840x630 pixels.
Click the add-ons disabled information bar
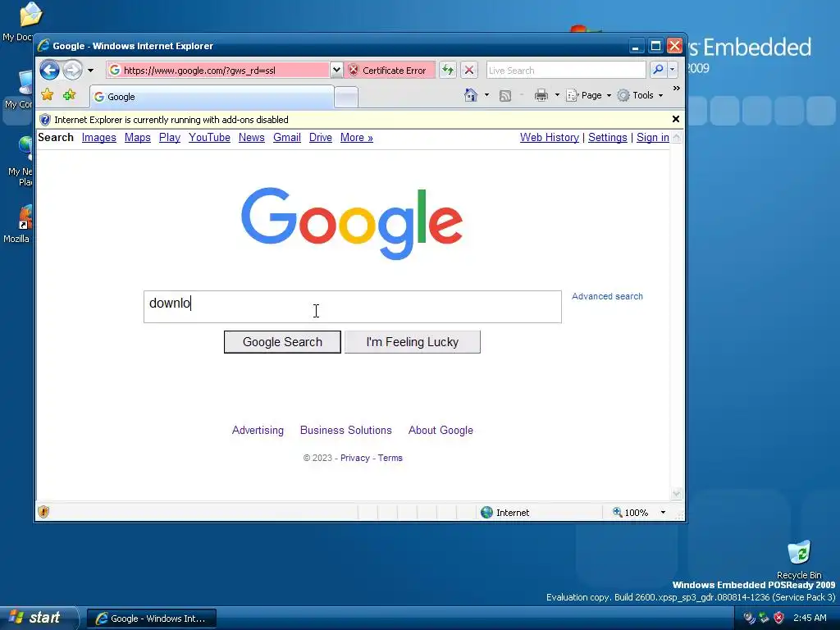(x=354, y=120)
